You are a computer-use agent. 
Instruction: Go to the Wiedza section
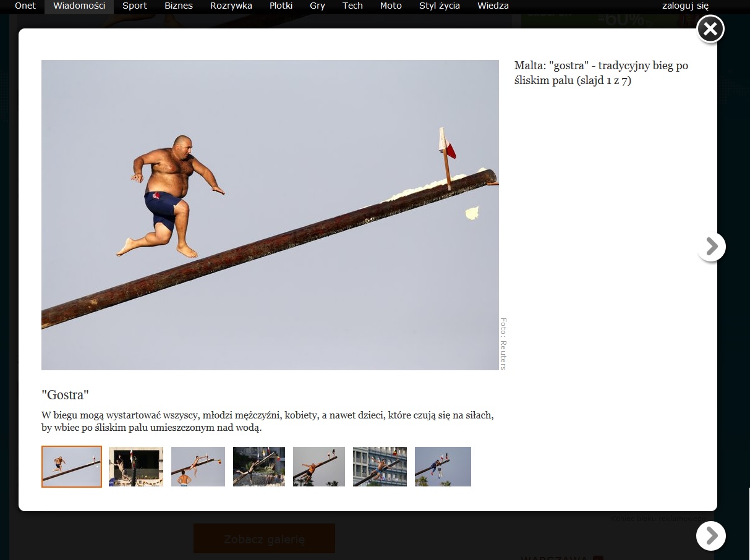493,6
